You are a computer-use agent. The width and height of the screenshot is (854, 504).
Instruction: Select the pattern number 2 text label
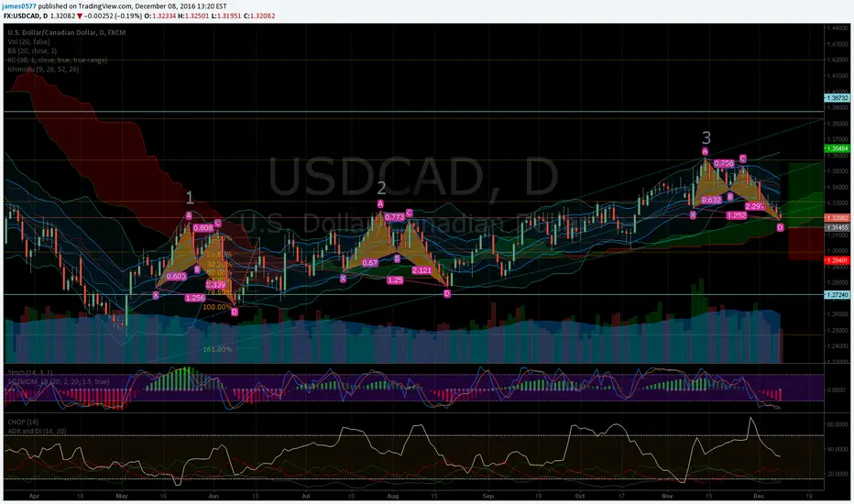tap(381, 188)
